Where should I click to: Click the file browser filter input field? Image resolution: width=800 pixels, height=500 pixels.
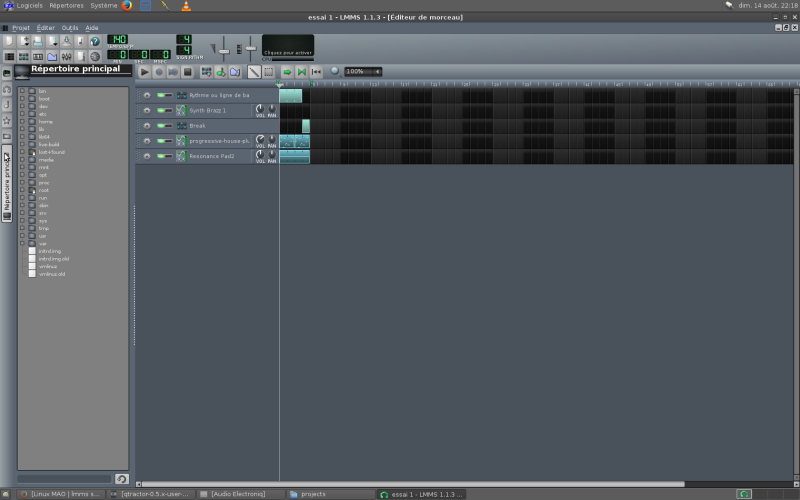coord(64,479)
